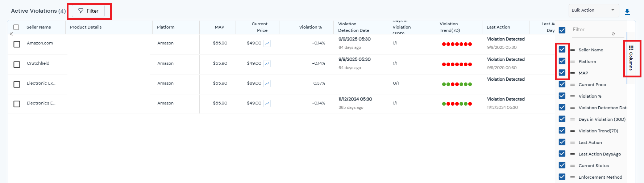Image resolution: width=644 pixels, height=183 pixels.
Task: Select the Crutchfield row checkbox
Action: coord(17,64)
